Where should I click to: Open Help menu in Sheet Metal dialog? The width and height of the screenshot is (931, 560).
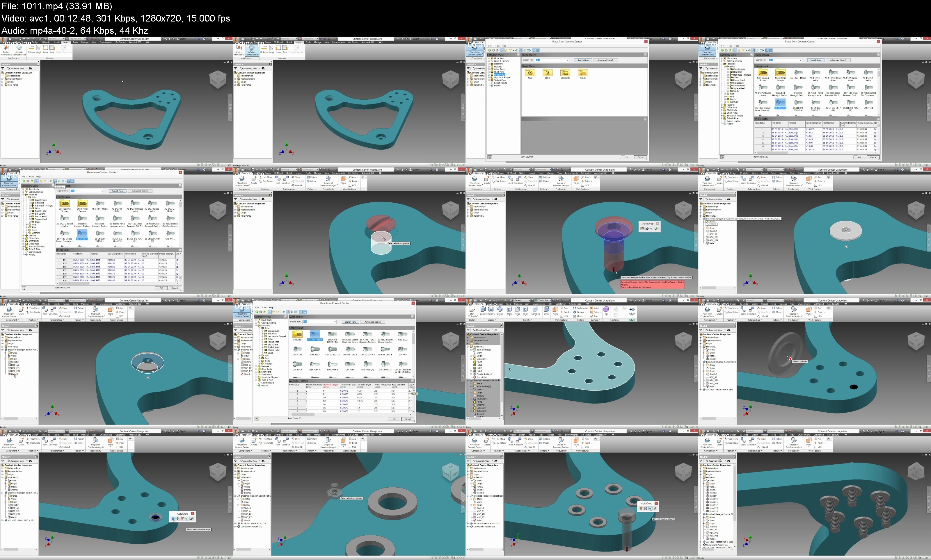tap(504, 46)
